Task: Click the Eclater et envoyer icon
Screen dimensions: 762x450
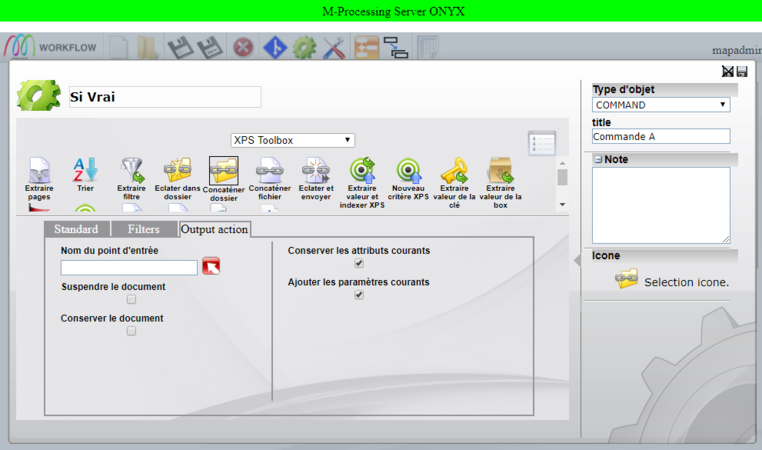Action: (x=316, y=170)
